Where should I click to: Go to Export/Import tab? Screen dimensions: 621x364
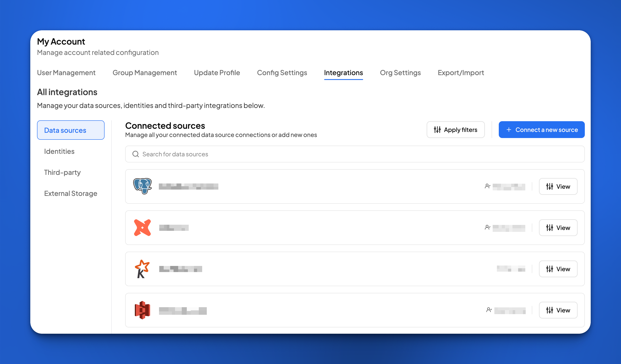click(460, 73)
